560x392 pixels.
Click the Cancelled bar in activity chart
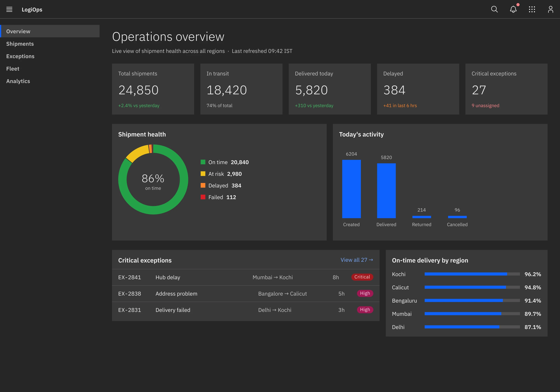coord(457,217)
